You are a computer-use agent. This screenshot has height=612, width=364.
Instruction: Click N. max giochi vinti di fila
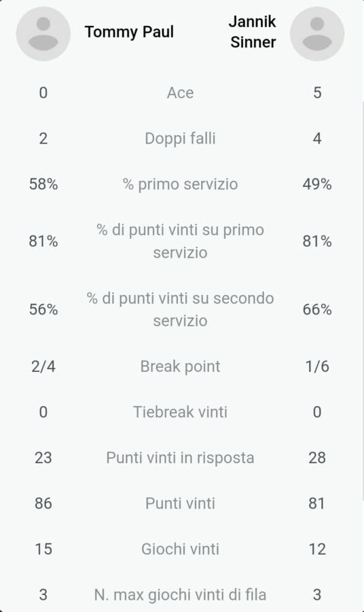[x=180, y=595]
